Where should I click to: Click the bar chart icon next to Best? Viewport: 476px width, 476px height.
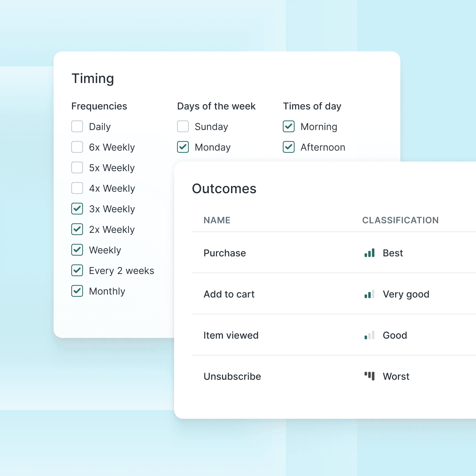coord(369,253)
